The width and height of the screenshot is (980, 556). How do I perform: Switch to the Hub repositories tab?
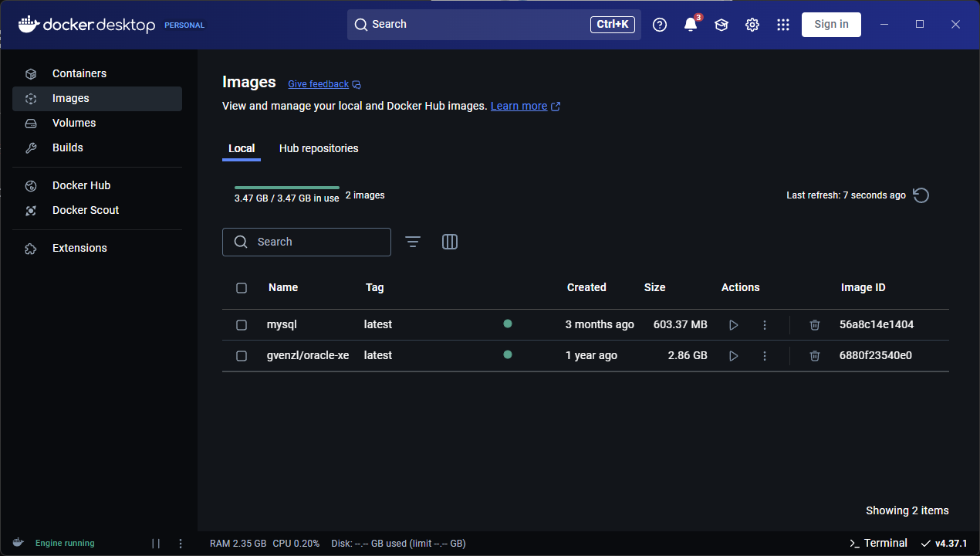click(x=319, y=148)
